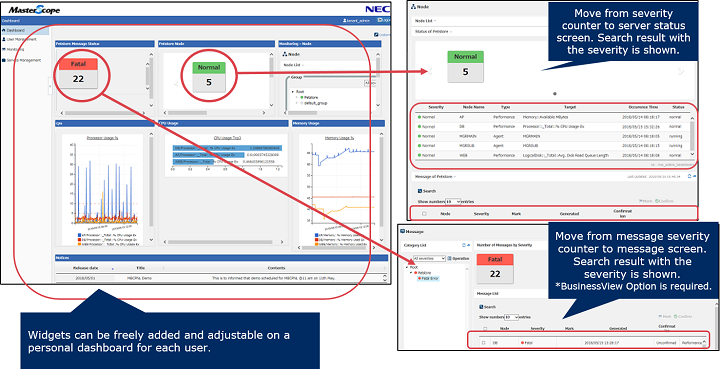Image resolution: width=720 pixels, height=369 pixels.
Task: Collapse sidebar using the left arrow handle
Action: [50, 86]
